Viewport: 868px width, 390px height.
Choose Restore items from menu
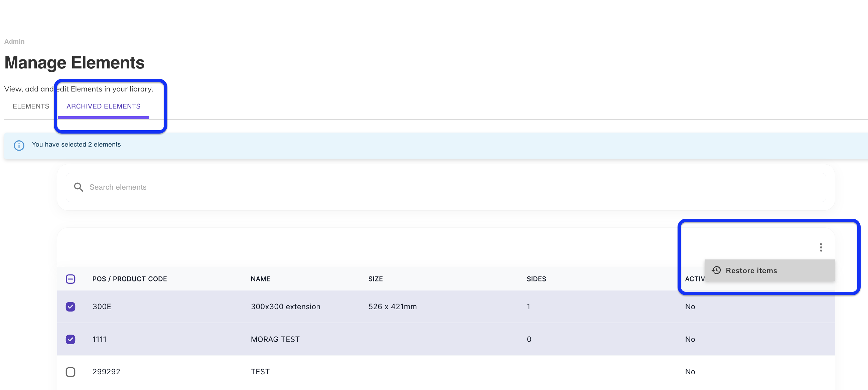click(751, 270)
